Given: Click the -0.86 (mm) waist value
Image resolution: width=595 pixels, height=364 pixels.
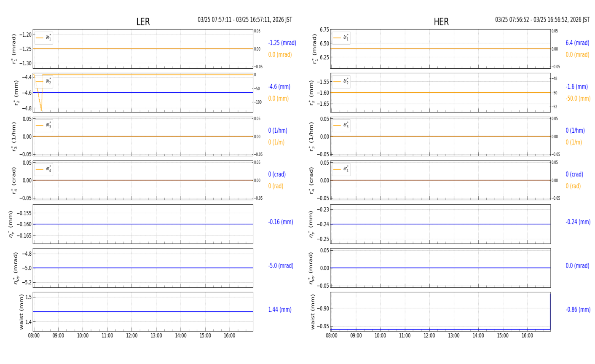Looking at the screenshot, I should coord(578,310).
